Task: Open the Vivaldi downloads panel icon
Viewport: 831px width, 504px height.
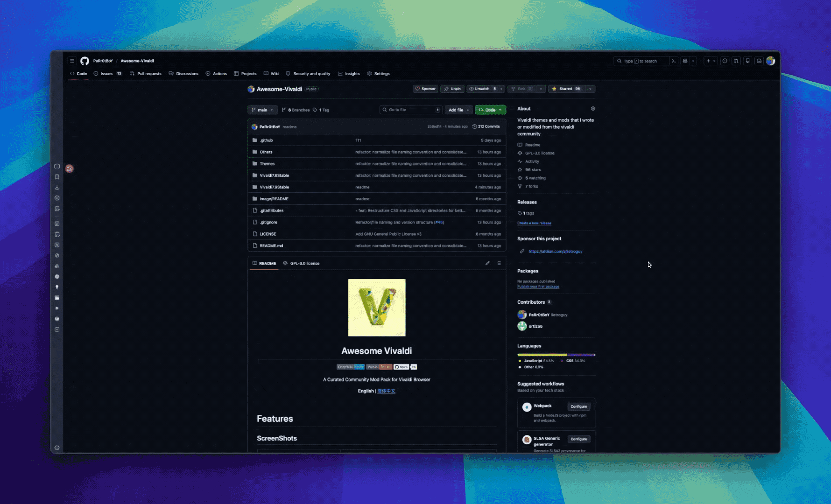Action: click(57, 188)
